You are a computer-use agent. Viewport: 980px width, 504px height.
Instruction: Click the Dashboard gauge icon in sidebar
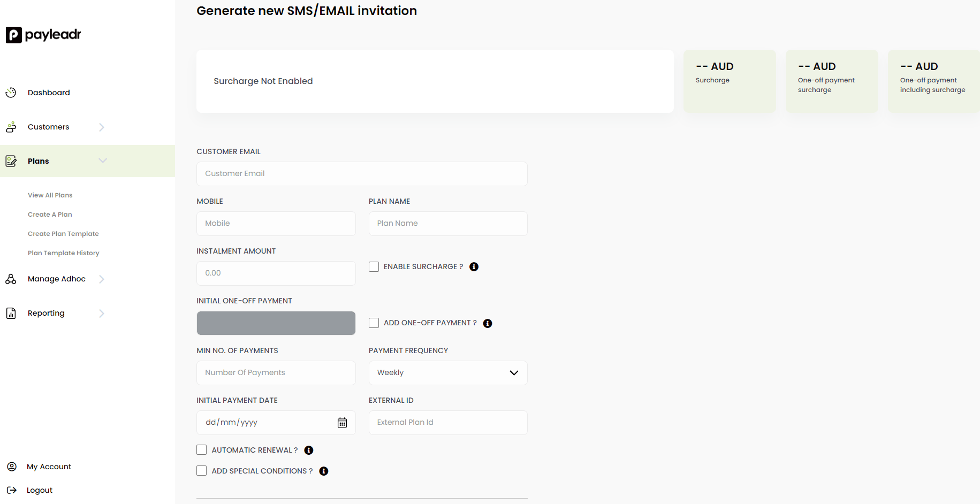coord(11,93)
